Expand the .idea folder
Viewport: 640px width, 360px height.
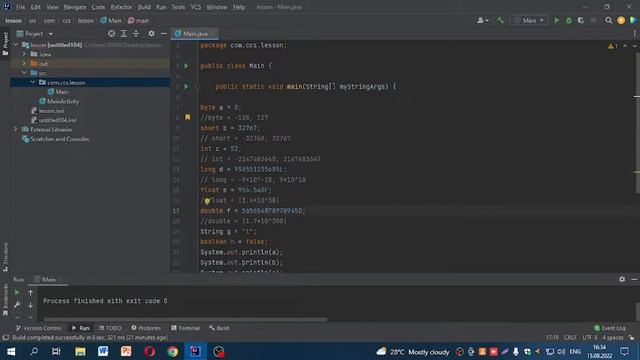[24, 54]
